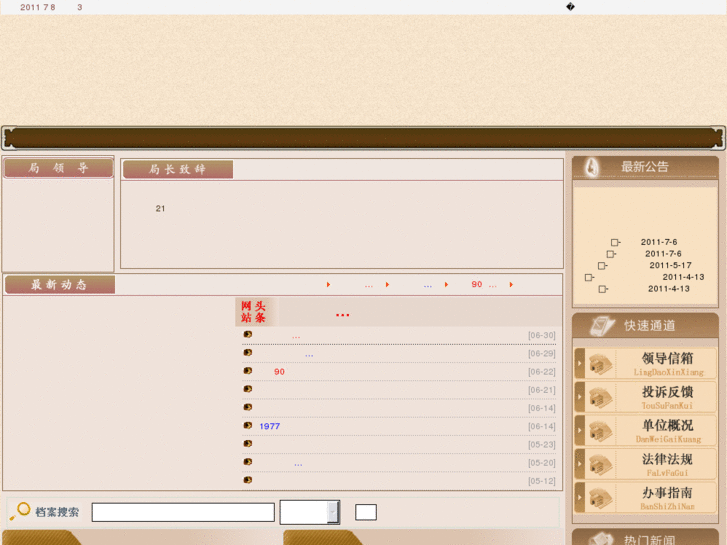
Task: Click the bullet icon of the [06-29] news row
Action: (x=248, y=353)
